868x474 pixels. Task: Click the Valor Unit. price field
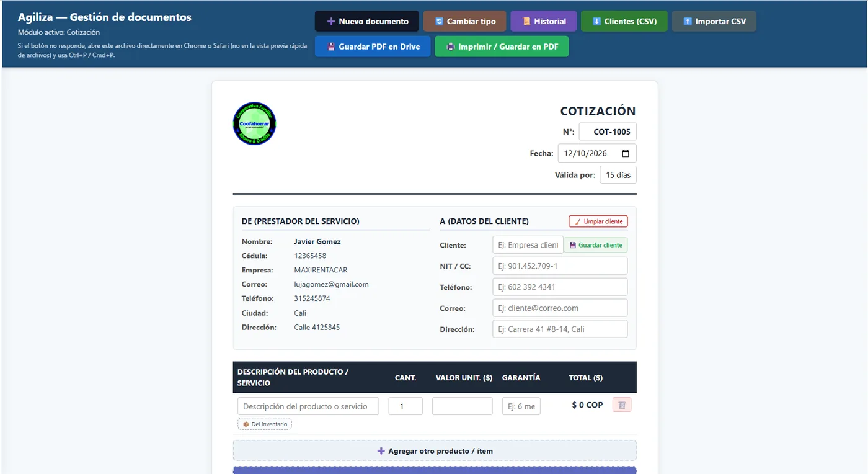tap(463, 406)
